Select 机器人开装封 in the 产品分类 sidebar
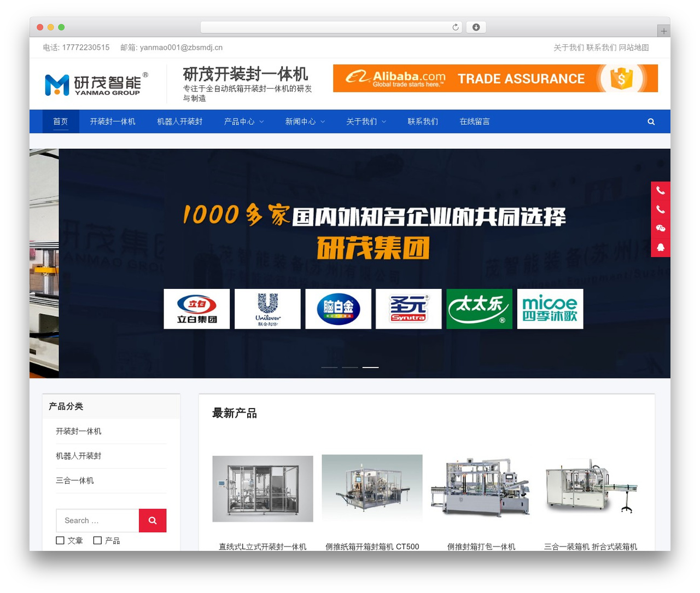700x593 pixels. coord(79,456)
